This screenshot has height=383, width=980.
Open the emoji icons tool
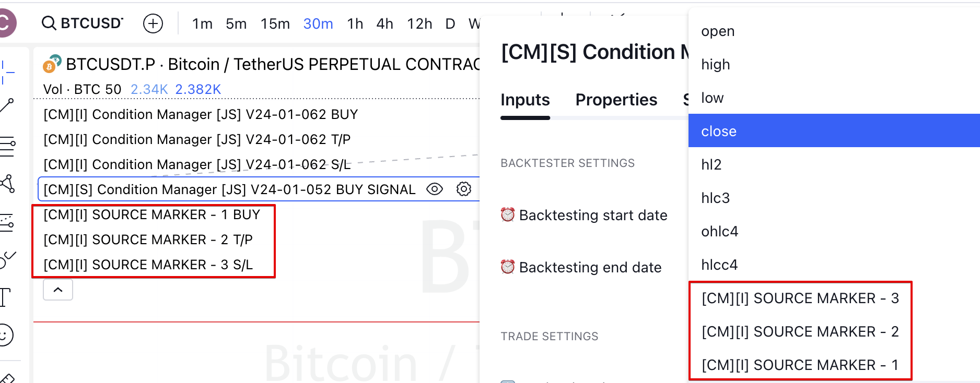pos(5,335)
